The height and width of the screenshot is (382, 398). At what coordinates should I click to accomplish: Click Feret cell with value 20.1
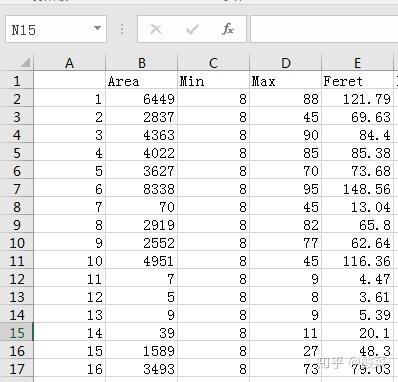click(x=358, y=333)
